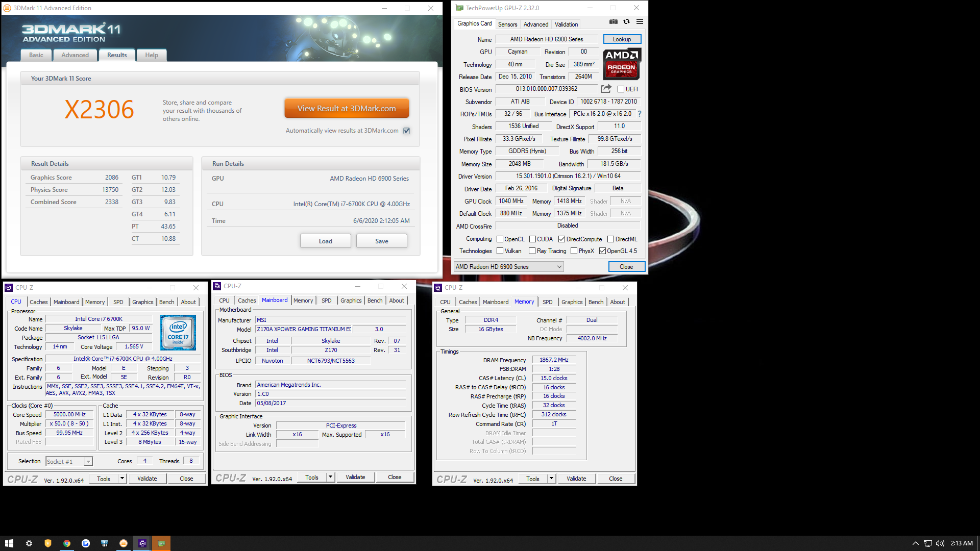Click the Core Speed 5000.00 MHz field
Image resolution: width=980 pixels, height=551 pixels.
click(69, 415)
